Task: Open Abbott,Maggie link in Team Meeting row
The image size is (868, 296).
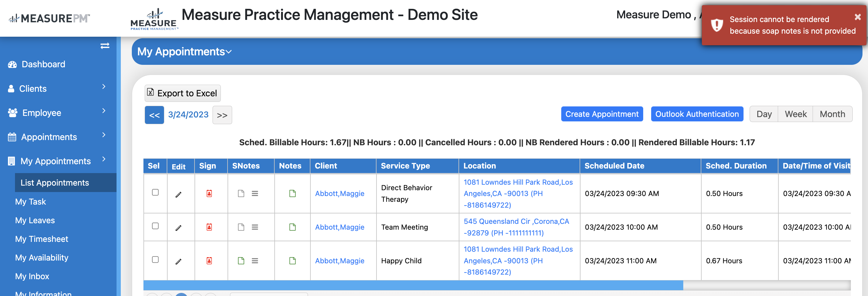Action: (340, 227)
